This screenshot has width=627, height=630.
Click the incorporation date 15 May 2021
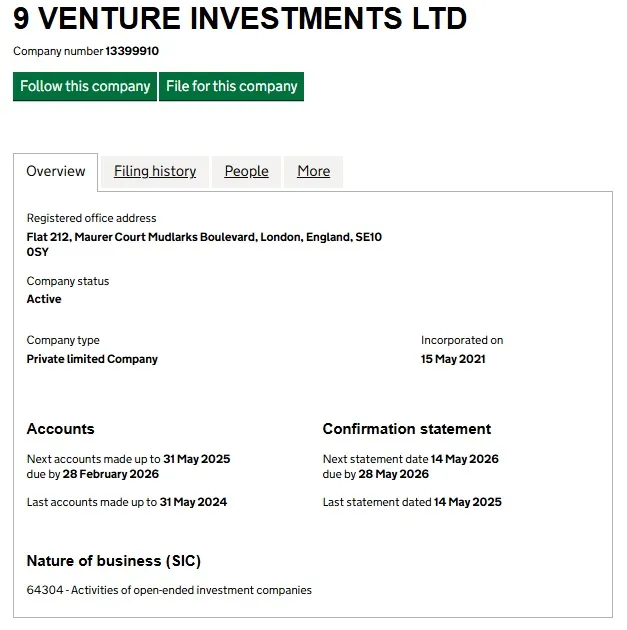[453, 359]
